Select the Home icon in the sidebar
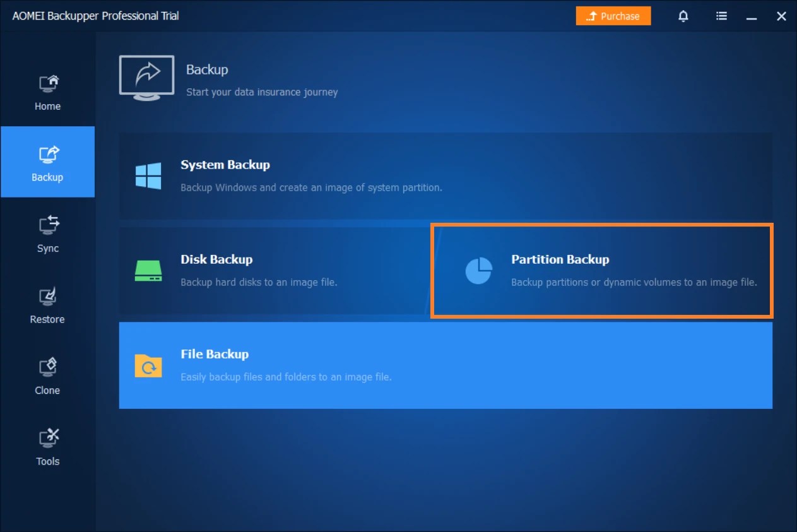This screenshot has height=532, width=797. coord(47,83)
